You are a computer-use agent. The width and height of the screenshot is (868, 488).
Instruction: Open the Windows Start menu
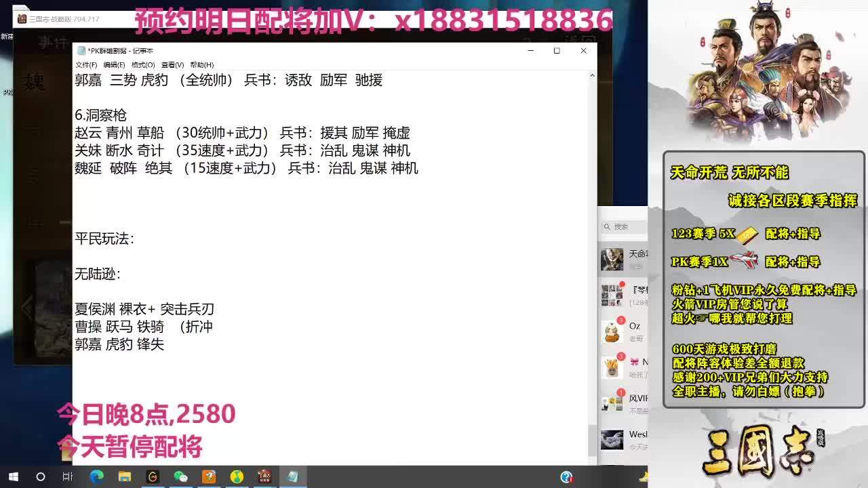click(x=13, y=477)
